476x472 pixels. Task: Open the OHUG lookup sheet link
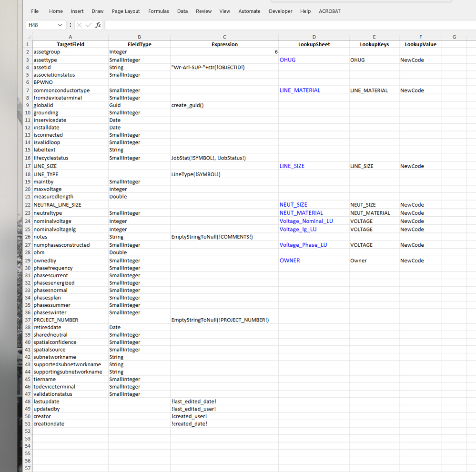coord(287,60)
